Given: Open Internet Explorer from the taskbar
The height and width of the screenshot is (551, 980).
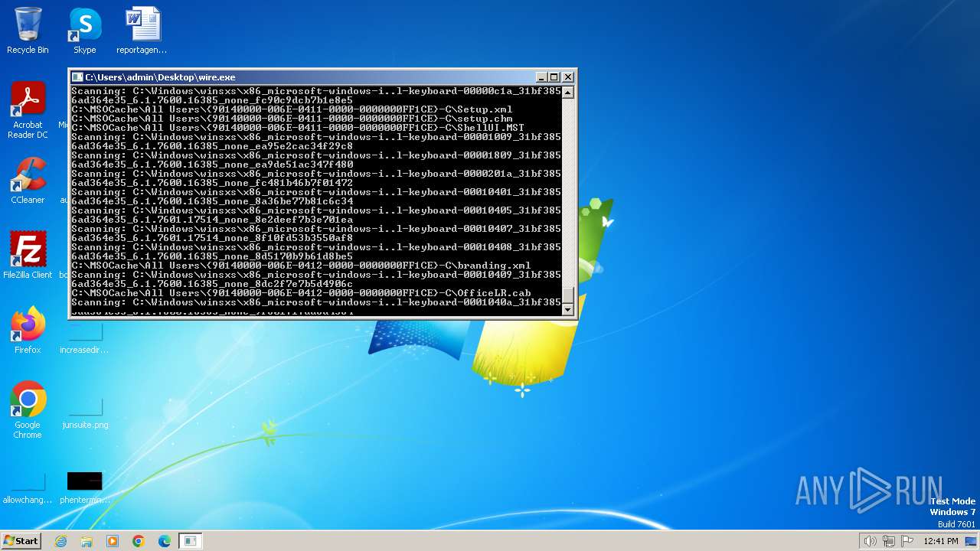Looking at the screenshot, I should coord(61,541).
